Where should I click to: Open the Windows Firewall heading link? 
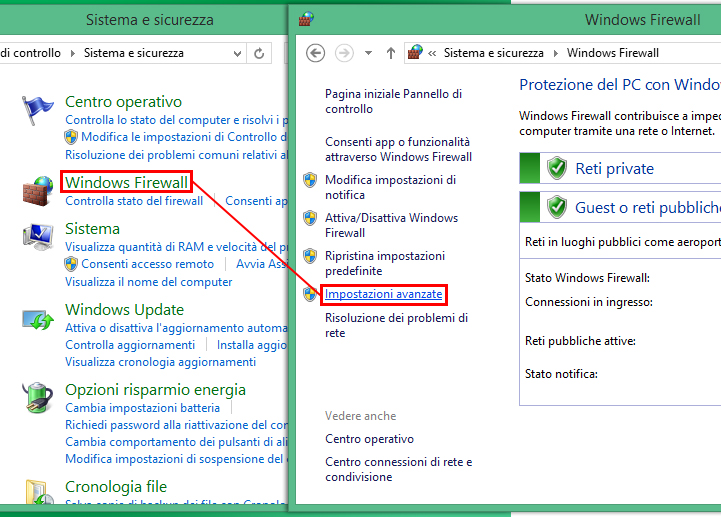point(126,183)
